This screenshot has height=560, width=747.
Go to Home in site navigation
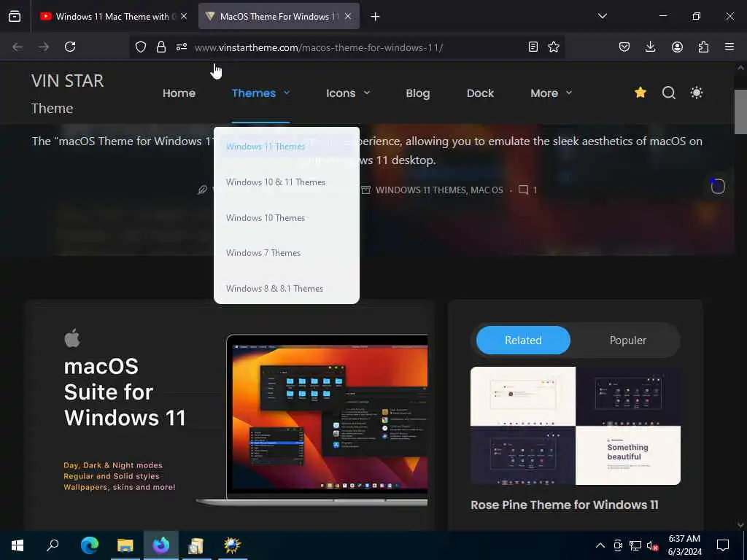179,93
